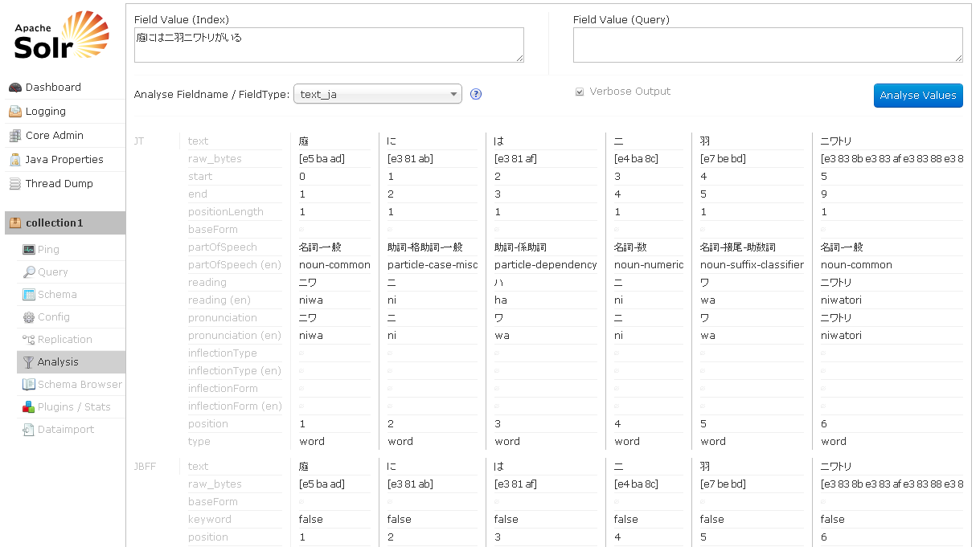
Task: Collapse the collection1 core menu
Action: [x=54, y=222]
